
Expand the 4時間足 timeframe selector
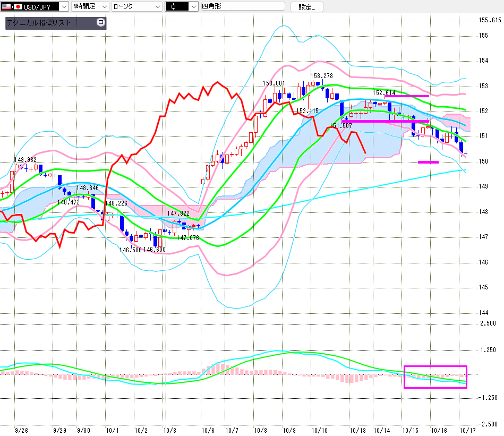point(103,6)
